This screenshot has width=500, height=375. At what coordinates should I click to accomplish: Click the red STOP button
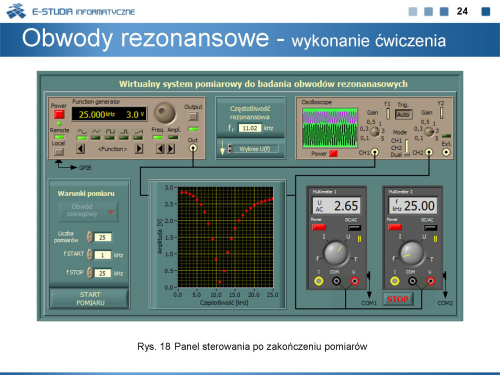397,299
